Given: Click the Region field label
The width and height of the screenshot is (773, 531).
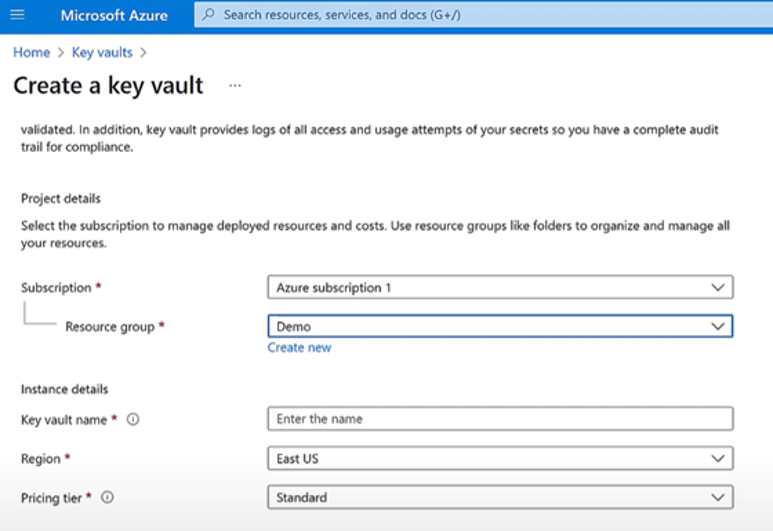Looking at the screenshot, I should click(40, 459).
